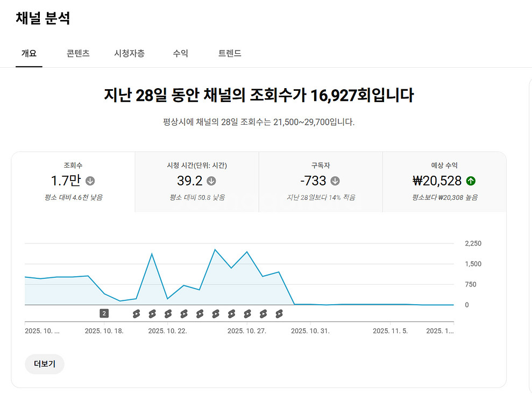Switch to the 수익 tab
The image size is (532, 403).
point(180,53)
